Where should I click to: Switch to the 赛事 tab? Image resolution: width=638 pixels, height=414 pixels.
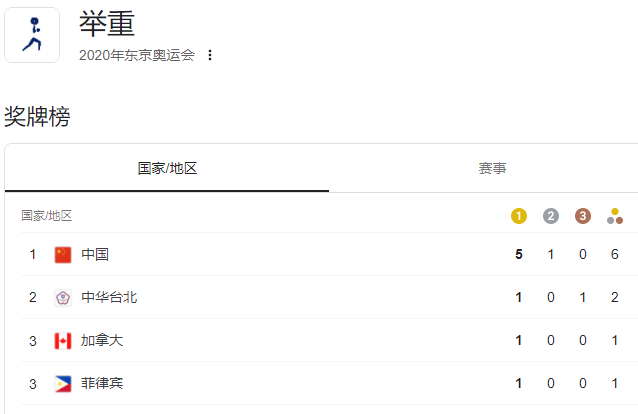click(492, 168)
